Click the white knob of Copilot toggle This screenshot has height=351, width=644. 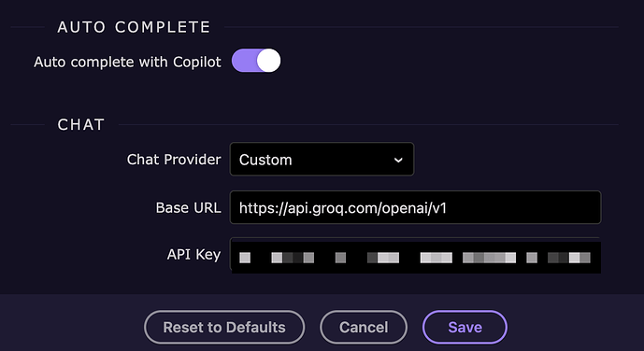tap(268, 61)
